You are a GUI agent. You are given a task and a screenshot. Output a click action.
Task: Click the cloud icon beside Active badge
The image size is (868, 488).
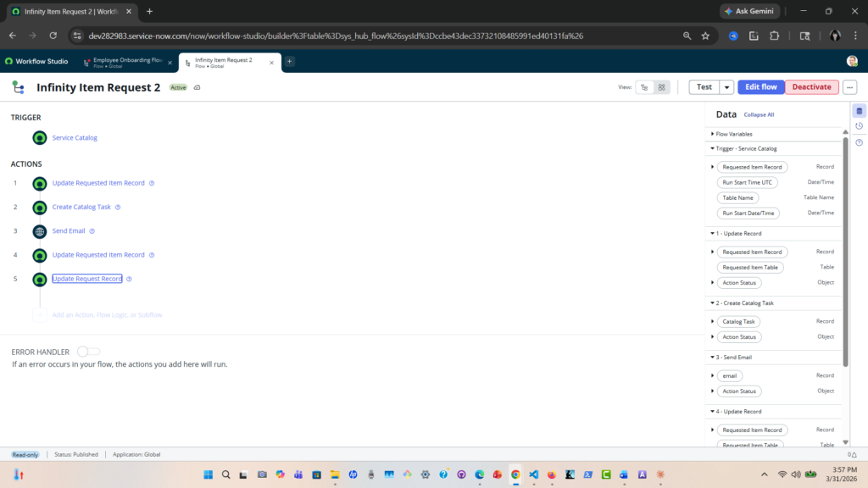(198, 87)
